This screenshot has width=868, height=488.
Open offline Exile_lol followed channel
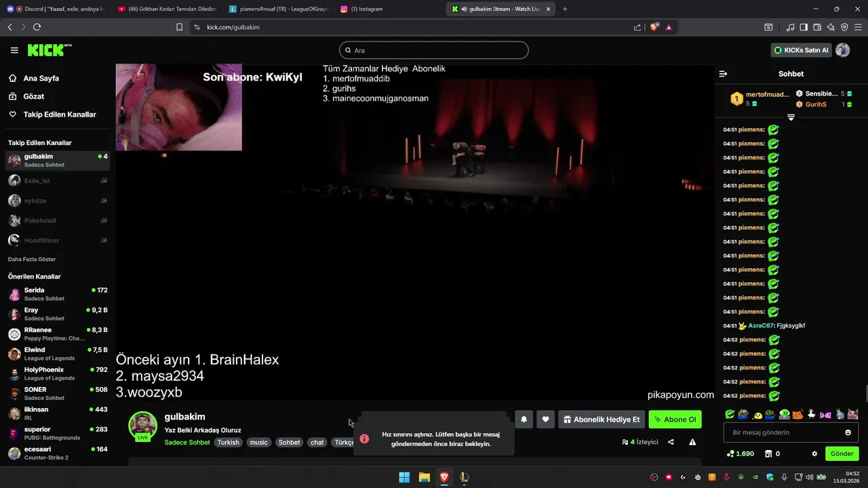tap(58, 181)
